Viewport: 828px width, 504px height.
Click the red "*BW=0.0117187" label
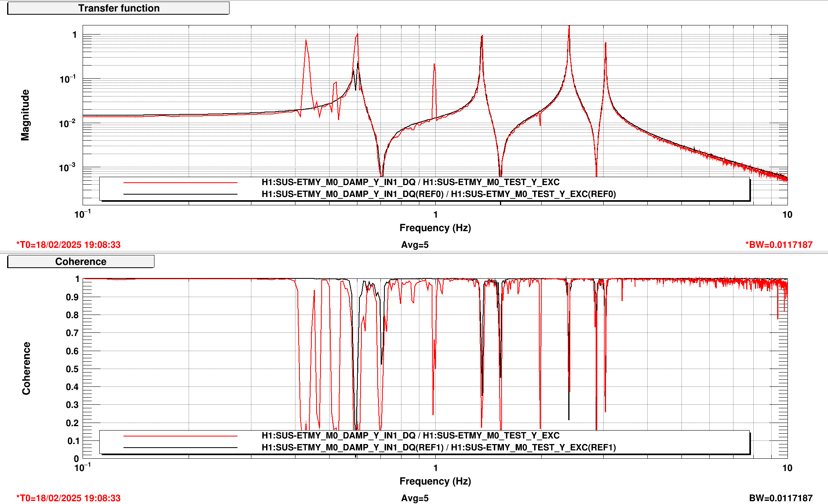point(779,245)
